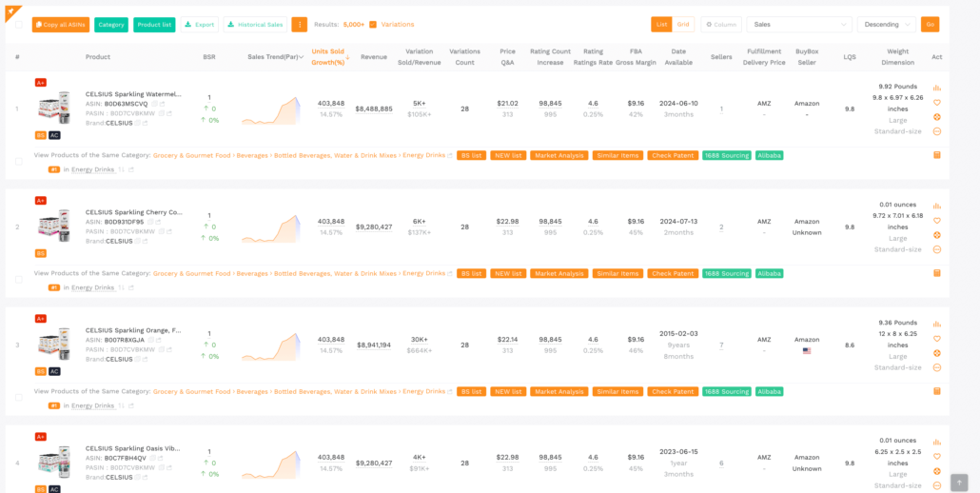Click the Product list button
Viewport: 980px width, 493px height.
coord(154,25)
